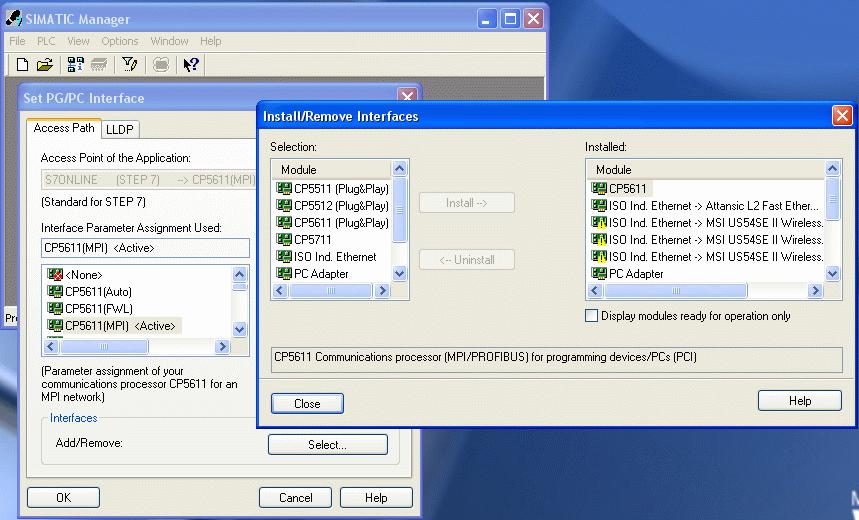Click interface parameter list horizontal scrollbar thumb

(x=104, y=346)
